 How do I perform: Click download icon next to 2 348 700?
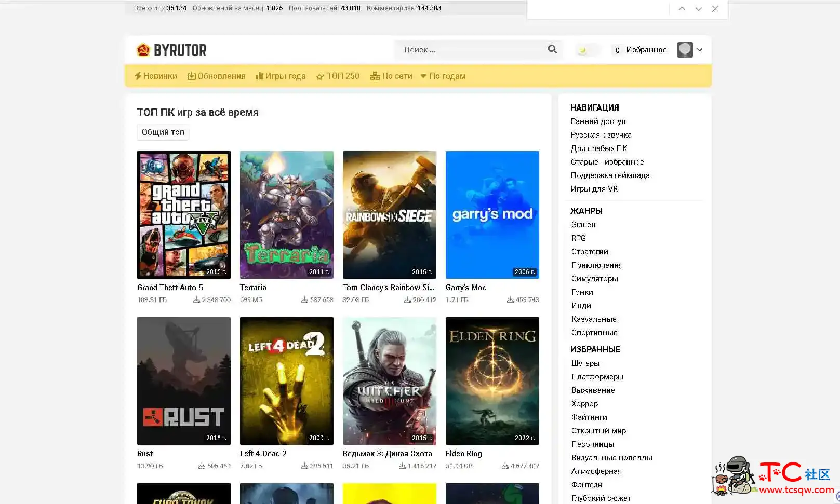click(196, 300)
